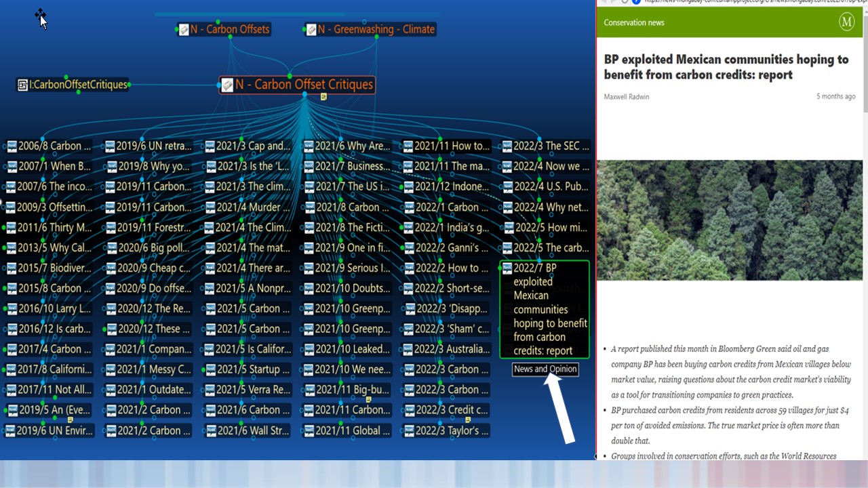
Task: Click the Conservation news header link
Action: 634,22
